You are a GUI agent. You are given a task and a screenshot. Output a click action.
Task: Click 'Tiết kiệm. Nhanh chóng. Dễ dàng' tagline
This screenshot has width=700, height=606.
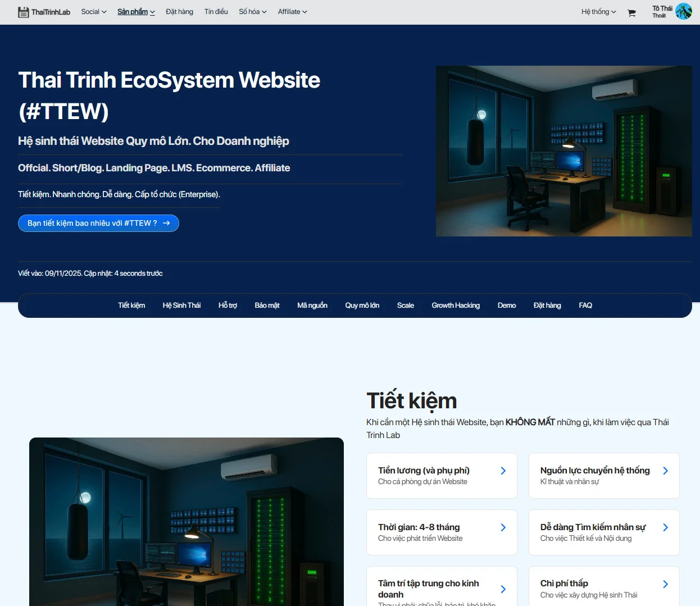pos(119,194)
